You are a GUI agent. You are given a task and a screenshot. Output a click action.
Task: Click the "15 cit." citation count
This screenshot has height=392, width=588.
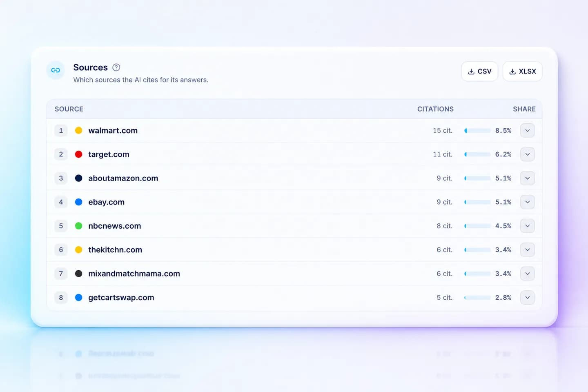[443, 131]
